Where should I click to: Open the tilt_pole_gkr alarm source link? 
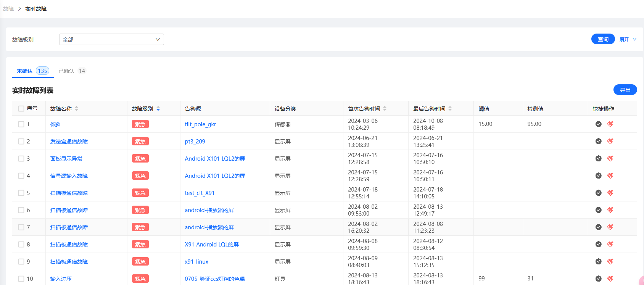pos(200,124)
